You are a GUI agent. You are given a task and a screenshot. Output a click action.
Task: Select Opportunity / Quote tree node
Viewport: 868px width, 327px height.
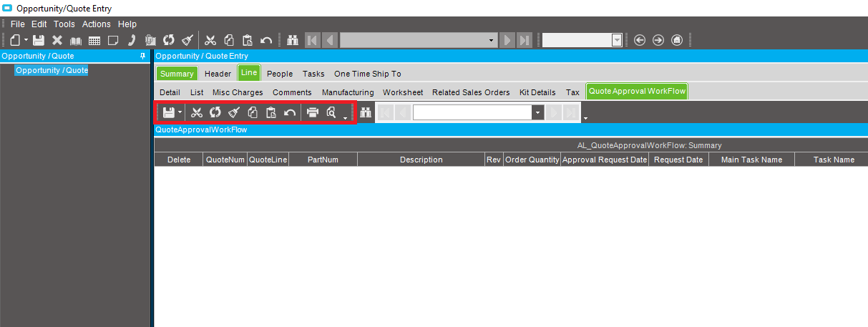[52, 70]
